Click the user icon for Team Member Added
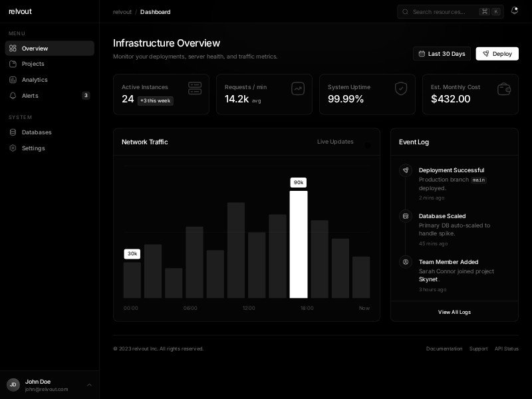The image size is (532, 399). coord(405,262)
